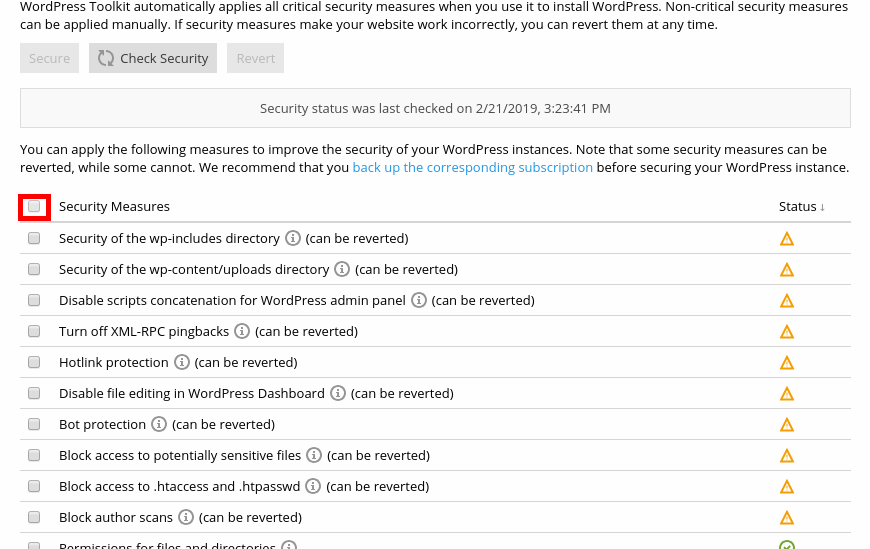
Task: Click info icon next to wp-content/uploads directory
Action: (x=342, y=269)
